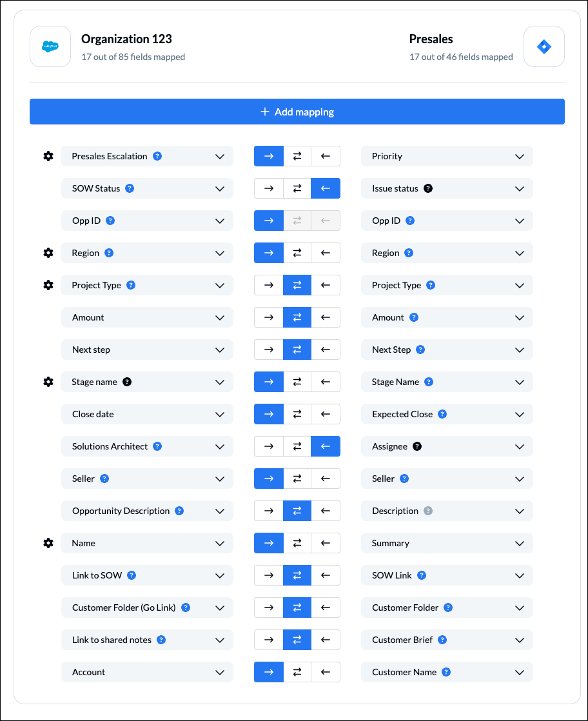The image size is (588, 721).
Task: Click help icon next to Expected Close
Action: pos(442,414)
